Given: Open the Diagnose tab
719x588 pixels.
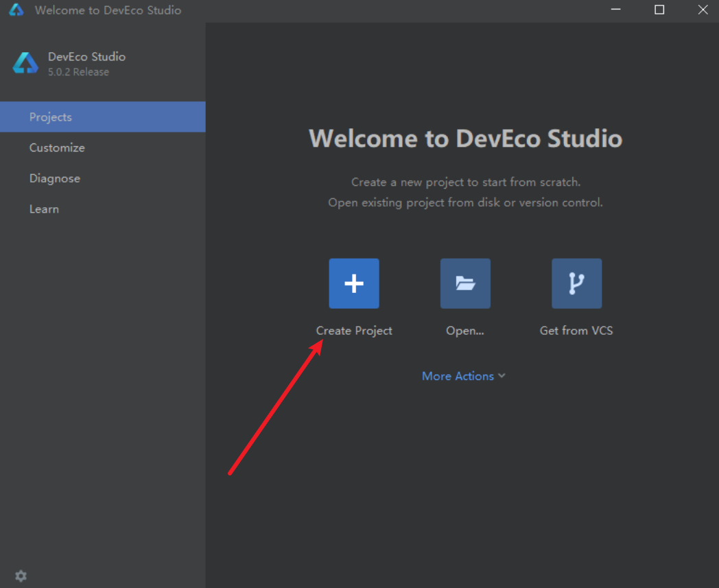Looking at the screenshot, I should pos(103,178).
